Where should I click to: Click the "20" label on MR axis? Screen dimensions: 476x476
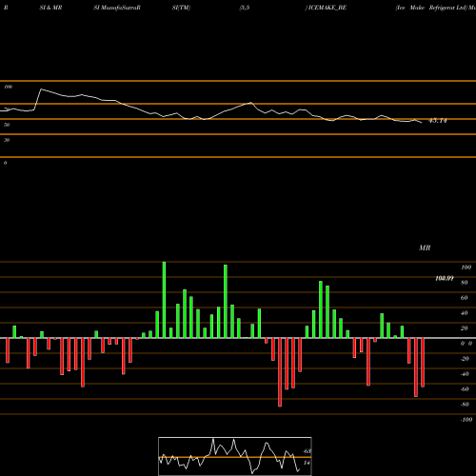coord(465,328)
